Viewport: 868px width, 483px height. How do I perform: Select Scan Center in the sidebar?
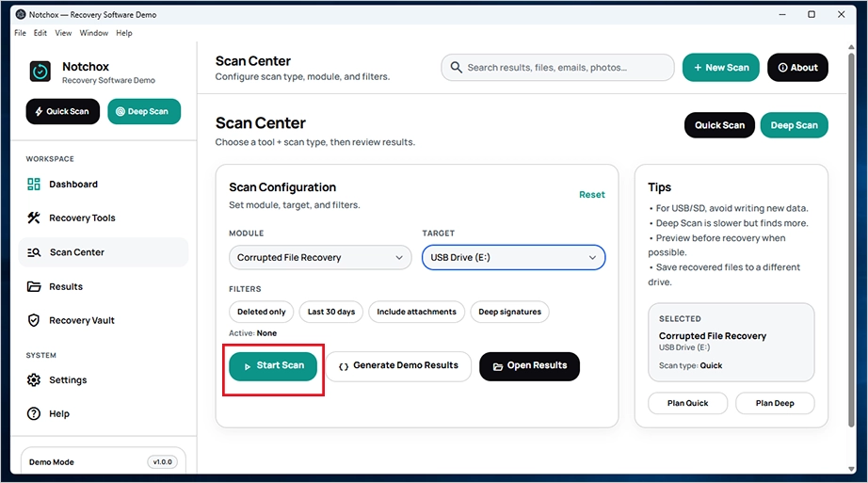click(x=103, y=252)
